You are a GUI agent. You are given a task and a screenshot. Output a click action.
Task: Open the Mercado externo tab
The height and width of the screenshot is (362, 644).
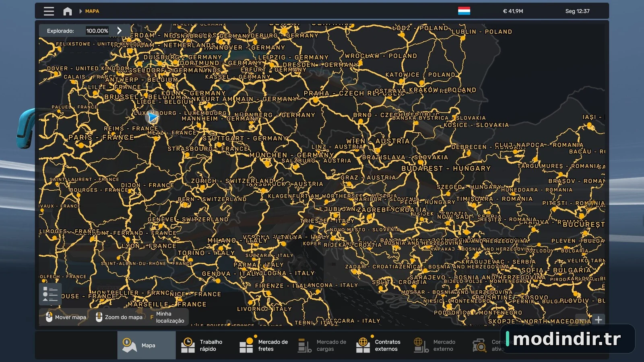[438, 345]
